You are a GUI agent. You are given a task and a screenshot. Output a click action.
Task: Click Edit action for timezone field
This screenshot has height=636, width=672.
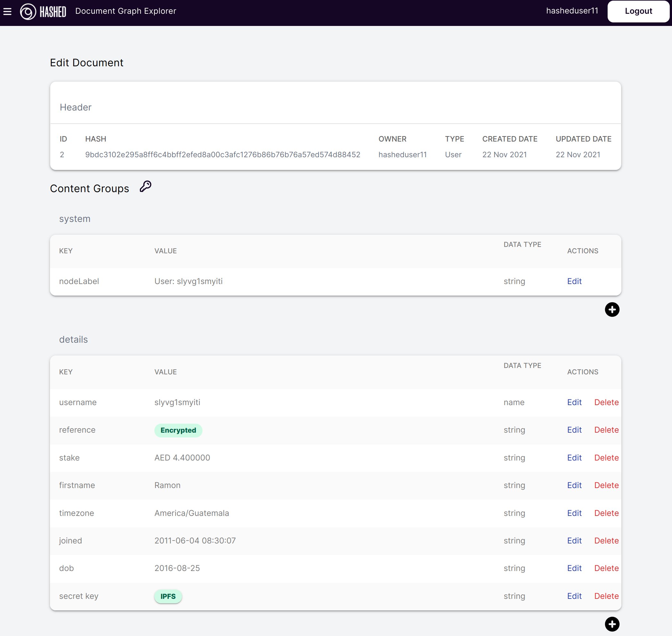[x=575, y=513]
